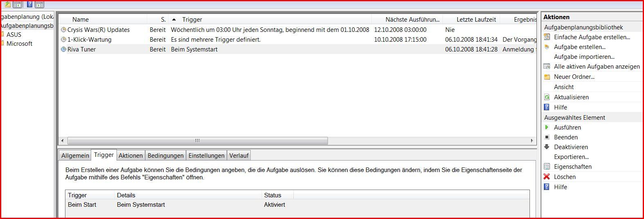Click the green Aktualisieren refresh icon

click(x=547, y=97)
